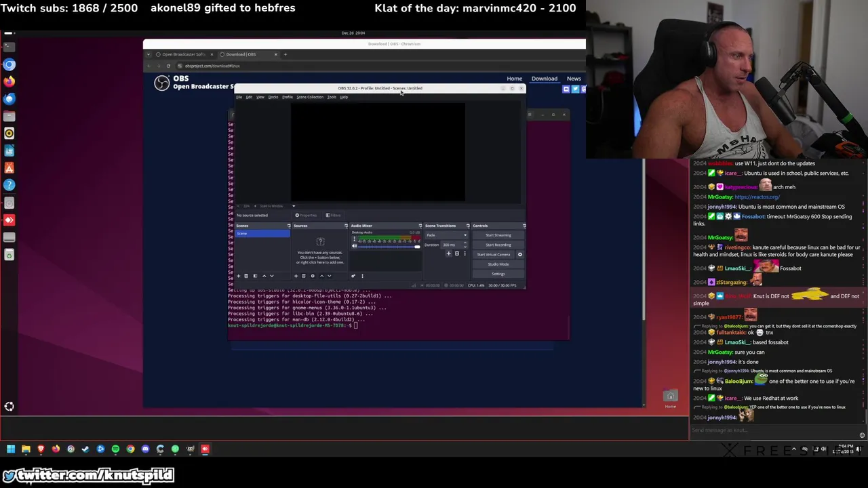The height and width of the screenshot is (488, 868).
Task: Open Ubuntu App Center from the dock
Action: [9, 168]
